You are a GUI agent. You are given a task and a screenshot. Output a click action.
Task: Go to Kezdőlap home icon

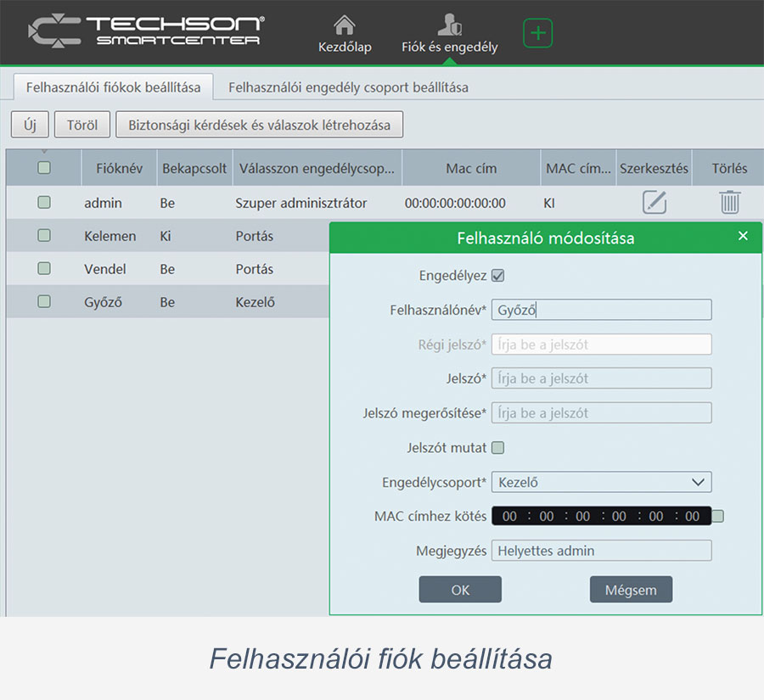pos(345,25)
